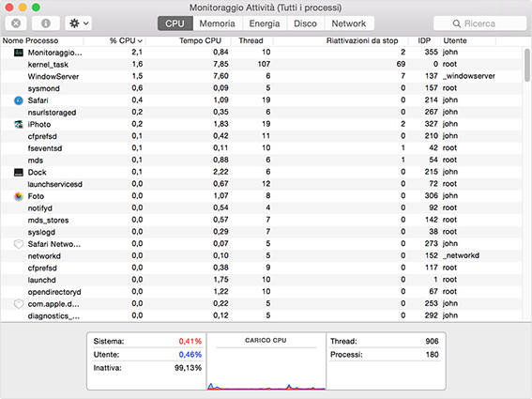Image resolution: width=532 pixels, height=399 pixels.
Task: Click Utente value 0,46%
Action: tap(190, 355)
